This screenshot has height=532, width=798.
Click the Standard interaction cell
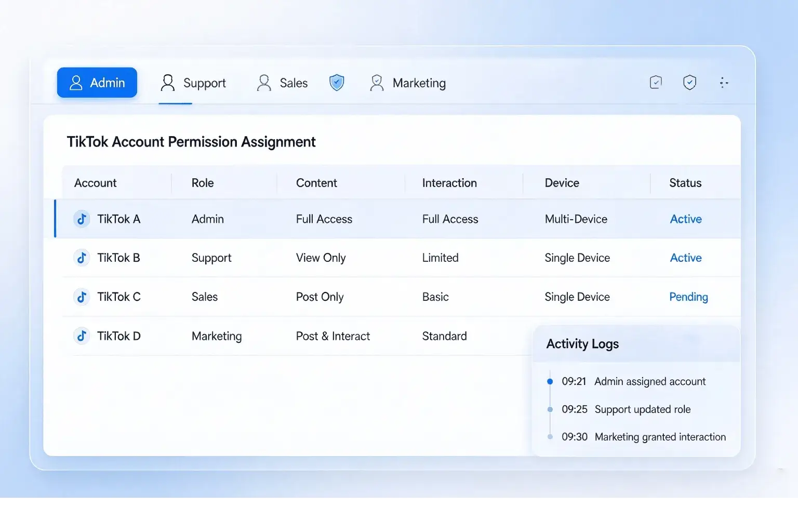pos(444,336)
